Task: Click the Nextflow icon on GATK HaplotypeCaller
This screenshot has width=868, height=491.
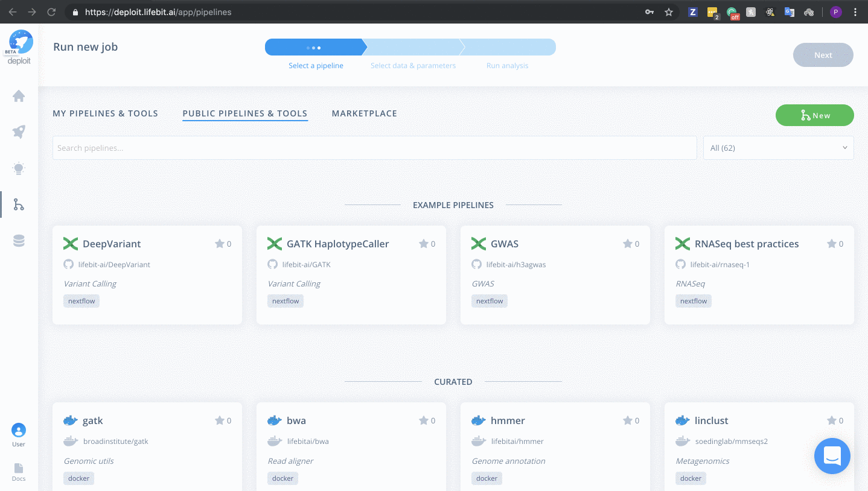Action: tap(275, 244)
